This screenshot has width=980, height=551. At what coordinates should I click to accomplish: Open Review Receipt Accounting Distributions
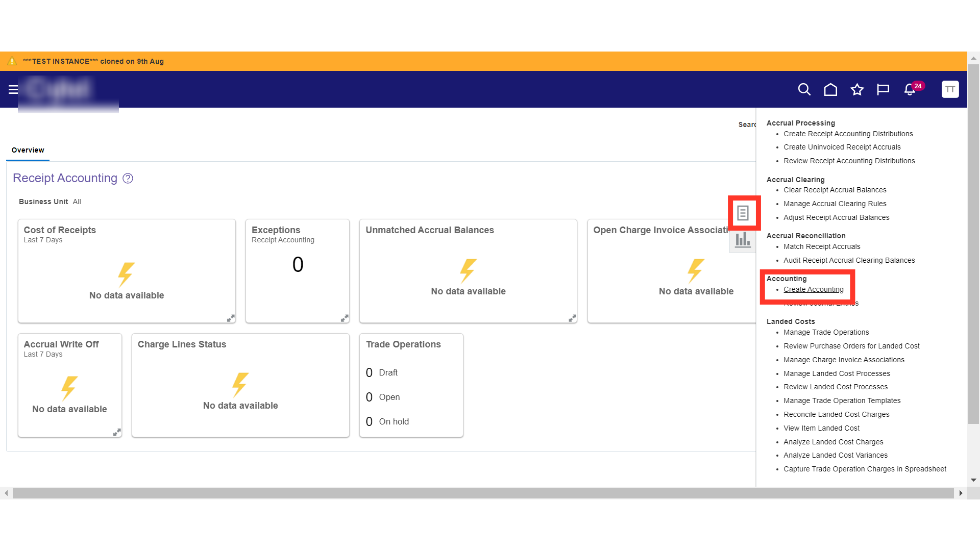pos(849,161)
